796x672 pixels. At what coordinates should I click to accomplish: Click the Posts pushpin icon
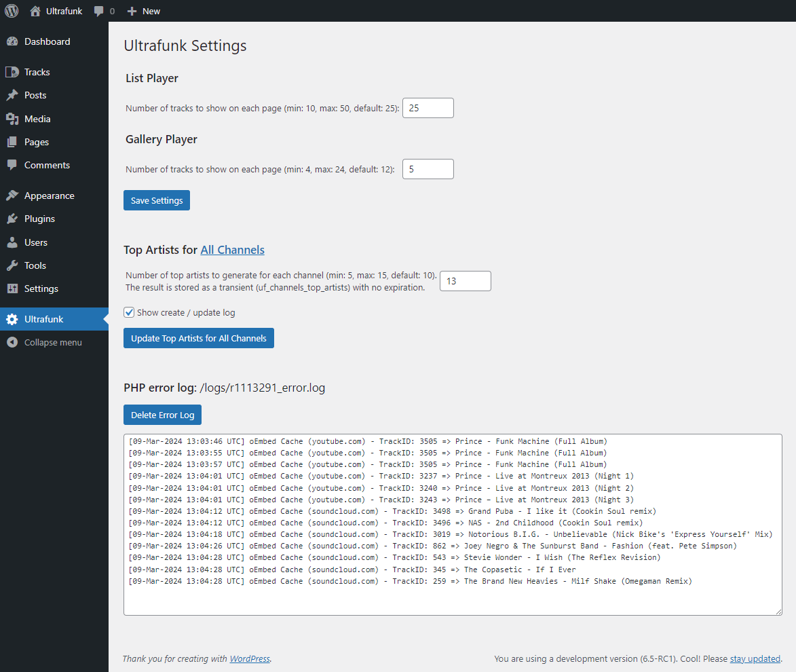click(x=12, y=95)
